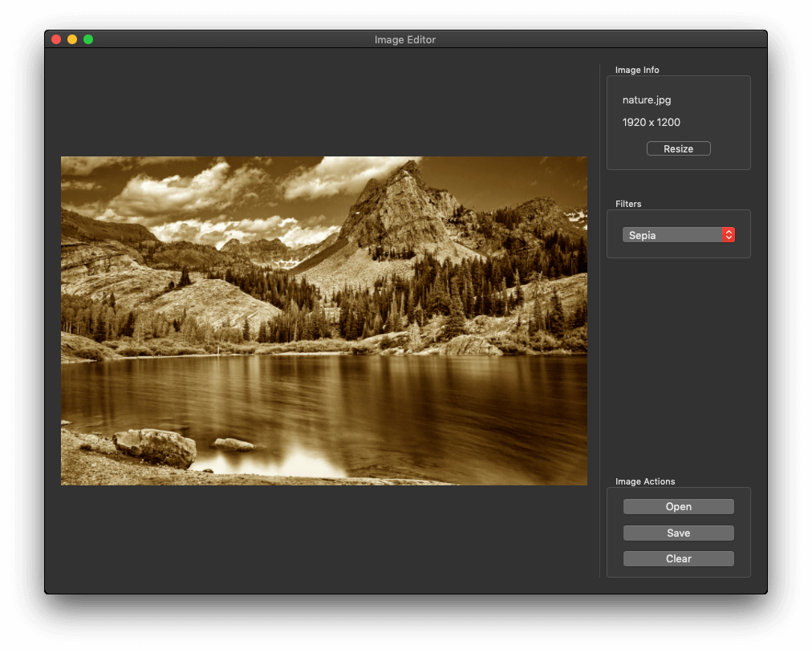Click the nature.jpg filename label

coord(646,100)
